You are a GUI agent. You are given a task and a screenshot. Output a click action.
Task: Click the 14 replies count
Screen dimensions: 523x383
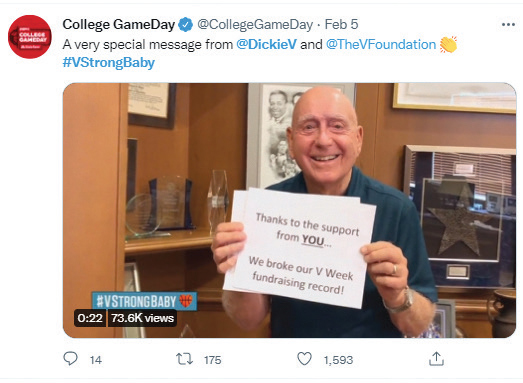96,360
